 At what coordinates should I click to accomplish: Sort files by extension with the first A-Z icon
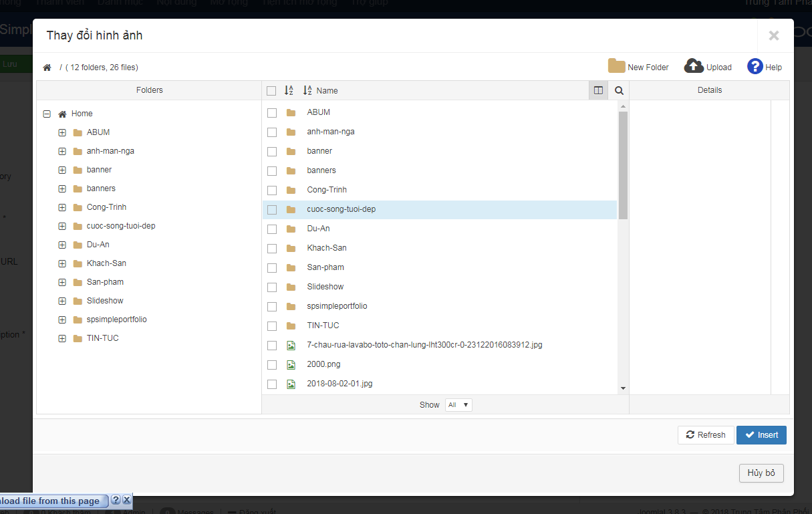coord(289,90)
